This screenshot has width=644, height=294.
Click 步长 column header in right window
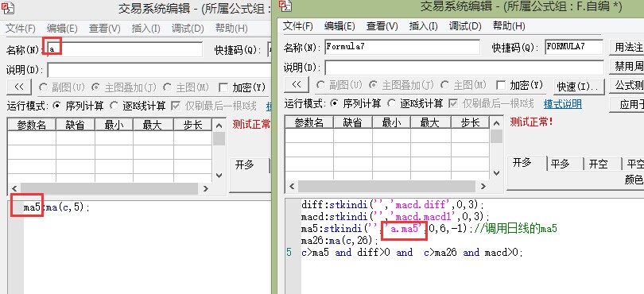pos(470,122)
